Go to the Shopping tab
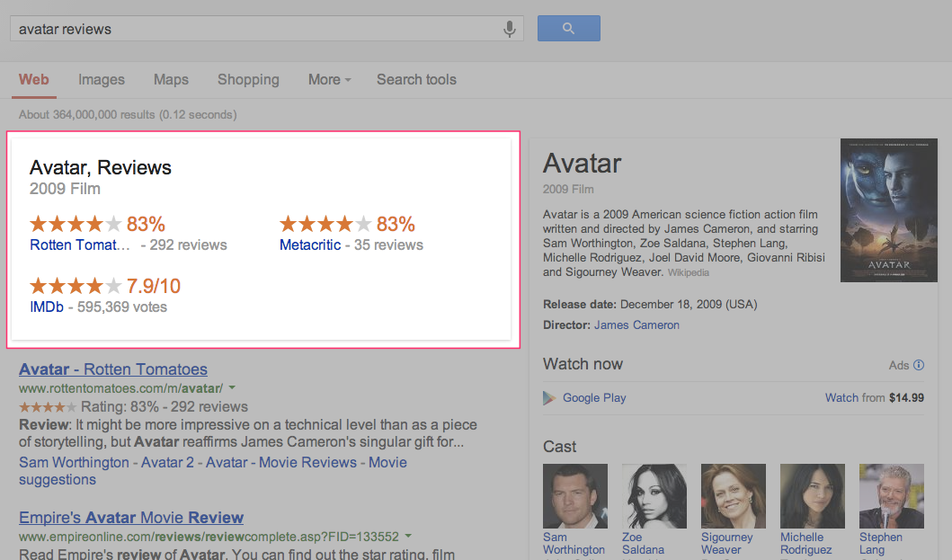Image resolution: width=952 pixels, height=560 pixels. point(248,80)
